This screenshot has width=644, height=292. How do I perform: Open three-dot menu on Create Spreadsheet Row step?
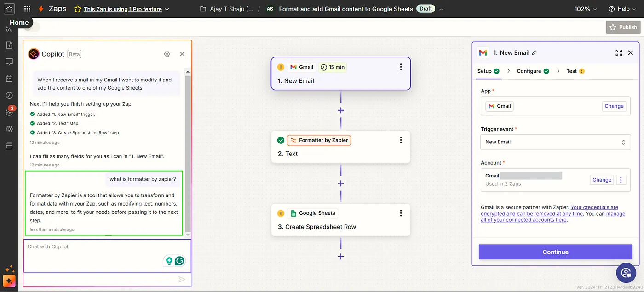(x=401, y=213)
